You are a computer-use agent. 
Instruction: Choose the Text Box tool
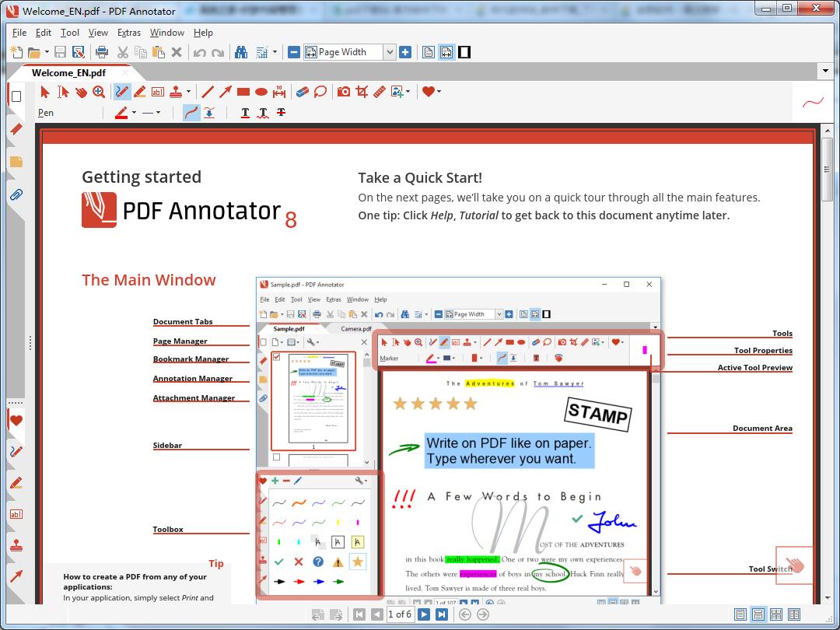(157, 91)
